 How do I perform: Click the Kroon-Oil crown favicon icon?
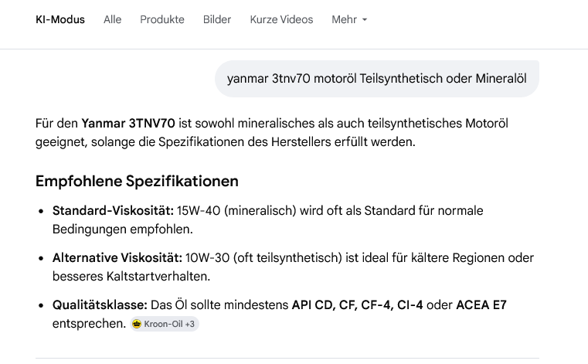tap(137, 325)
